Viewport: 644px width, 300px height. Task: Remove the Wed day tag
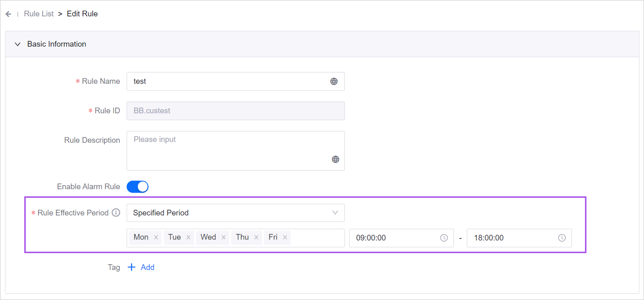(x=224, y=237)
